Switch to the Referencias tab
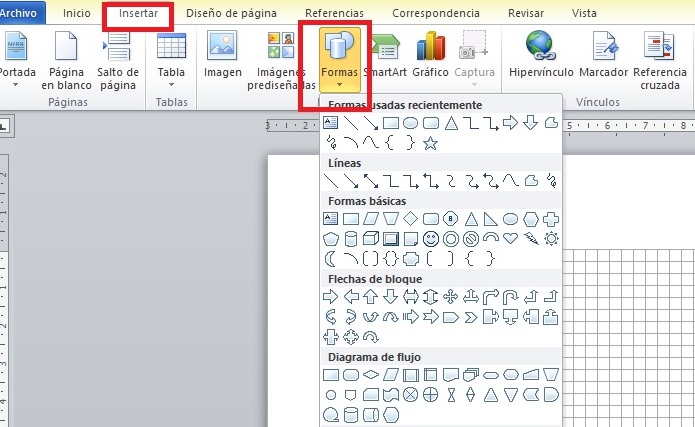The height and width of the screenshot is (427, 695). pos(334,13)
